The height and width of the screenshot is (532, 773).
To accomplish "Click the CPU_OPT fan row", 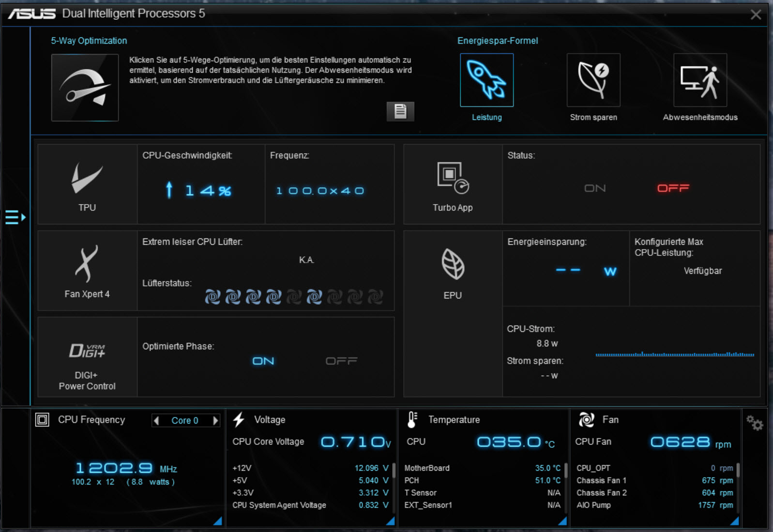I will pos(655,468).
